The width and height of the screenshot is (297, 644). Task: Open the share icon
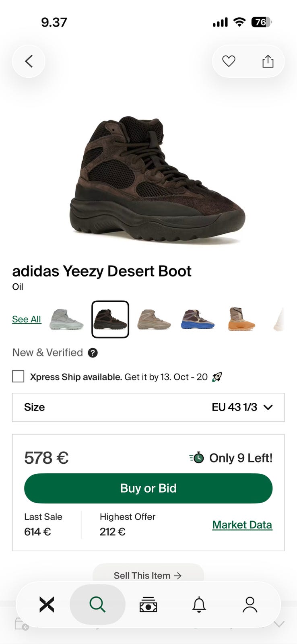click(x=268, y=61)
